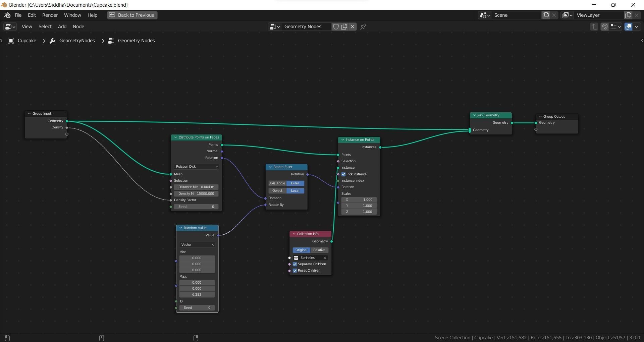This screenshot has height=342, width=644.
Task: Unlink the Geometry Nodes node group
Action: point(353,26)
